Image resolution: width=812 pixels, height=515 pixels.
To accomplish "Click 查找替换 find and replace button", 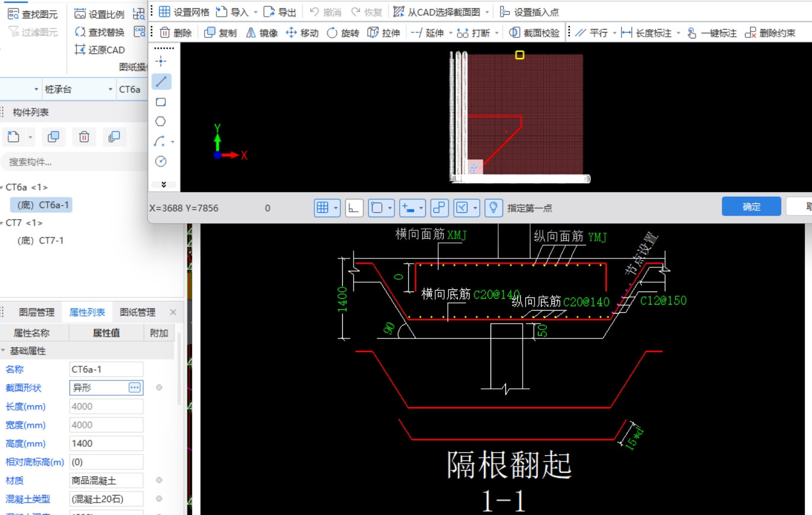I will (x=100, y=32).
